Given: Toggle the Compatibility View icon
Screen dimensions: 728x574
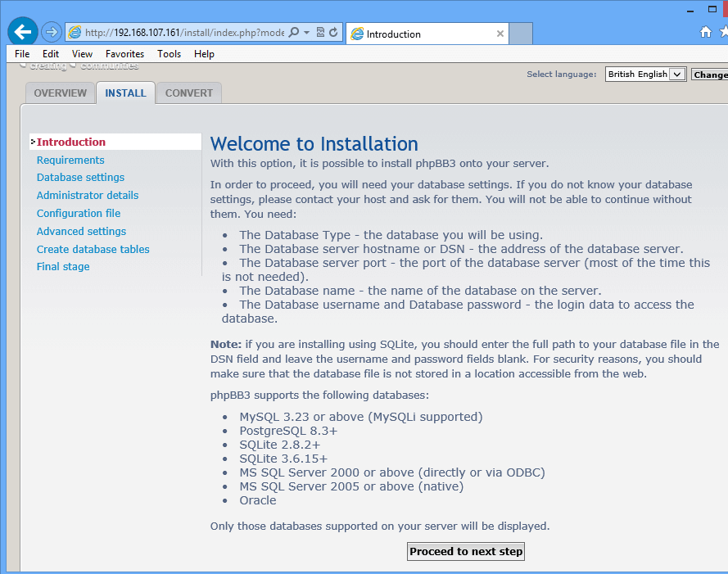Looking at the screenshot, I should click(x=320, y=32).
